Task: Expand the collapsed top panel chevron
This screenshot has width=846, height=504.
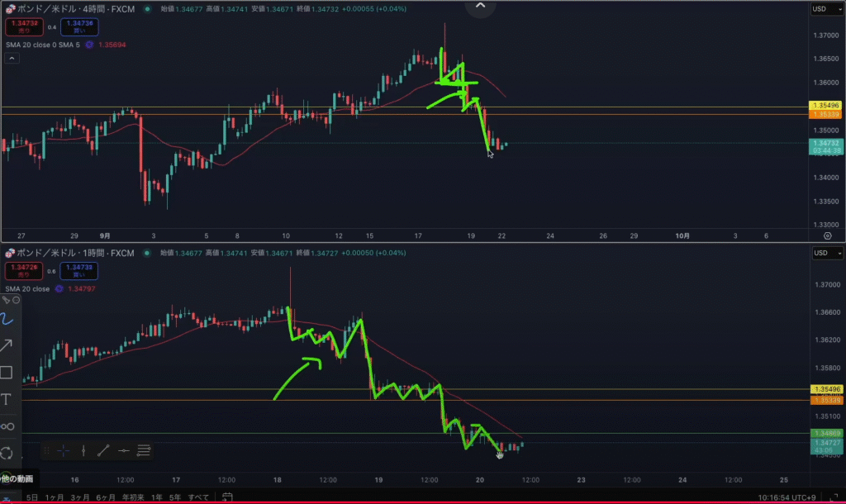Action: [481, 7]
